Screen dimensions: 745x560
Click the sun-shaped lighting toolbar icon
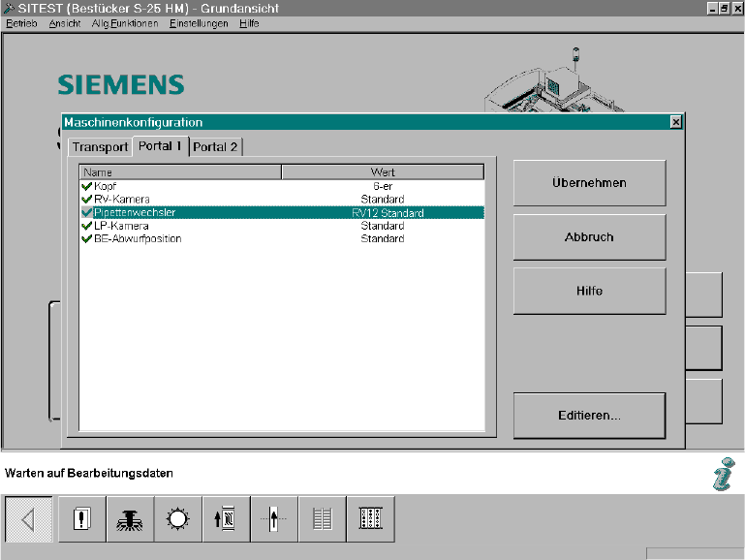pos(178,519)
